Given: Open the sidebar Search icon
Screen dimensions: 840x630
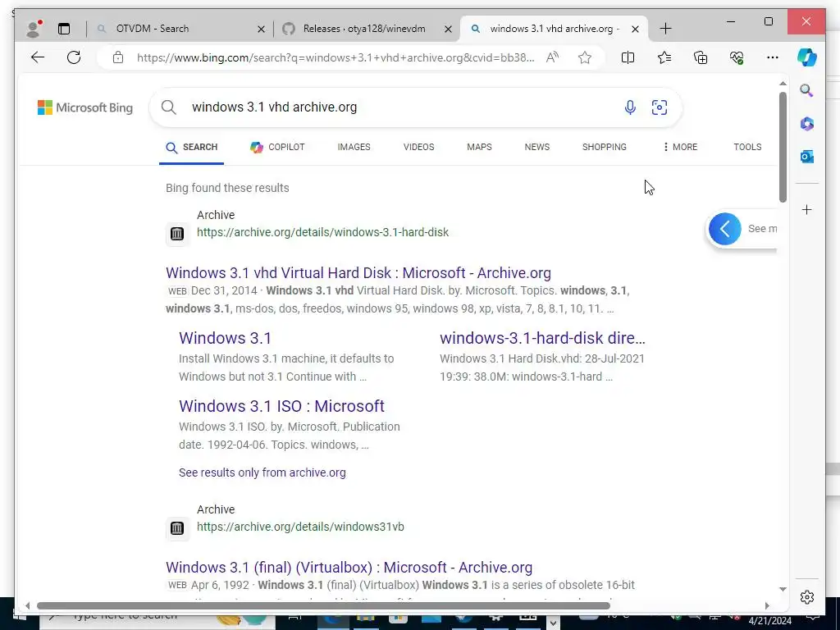Looking at the screenshot, I should pos(807,90).
